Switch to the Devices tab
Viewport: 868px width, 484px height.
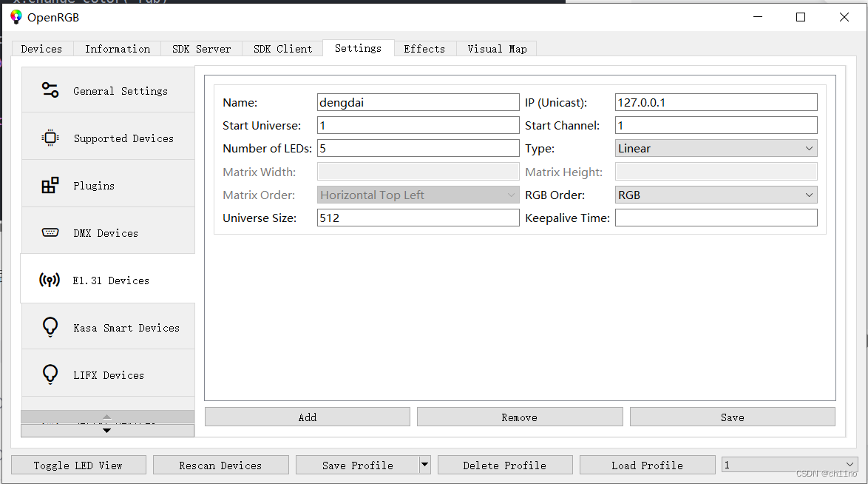point(41,49)
